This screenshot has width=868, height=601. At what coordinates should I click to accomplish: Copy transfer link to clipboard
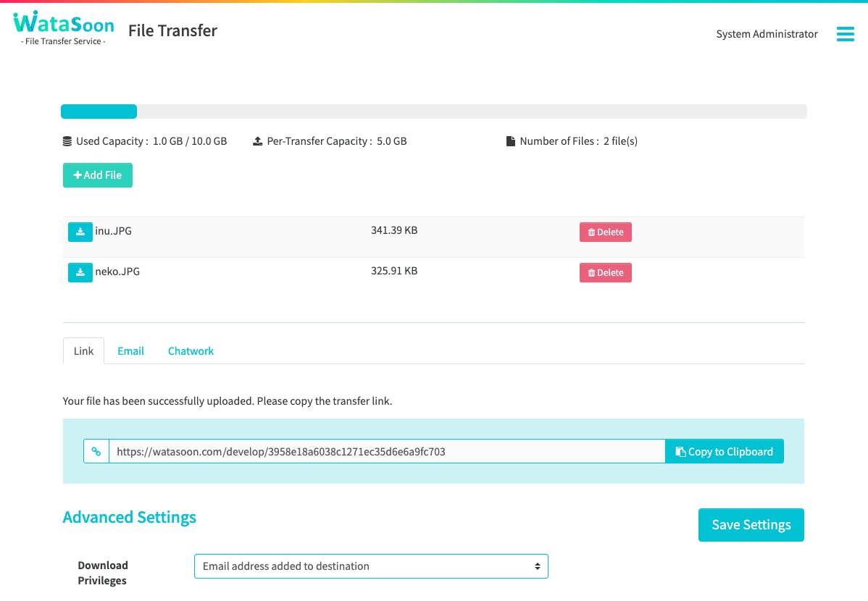point(724,451)
